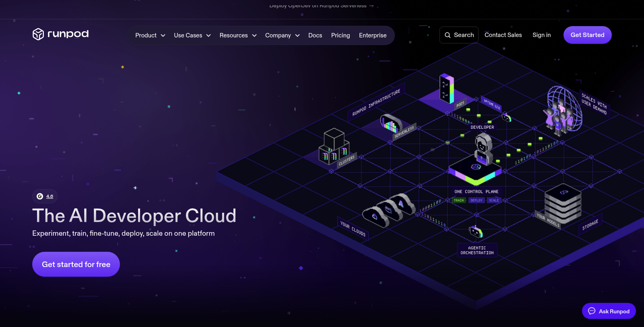Click the Get Started button in header
The height and width of the screenshot is (327, 644).
pyautogui.click(x=587, y=35)
